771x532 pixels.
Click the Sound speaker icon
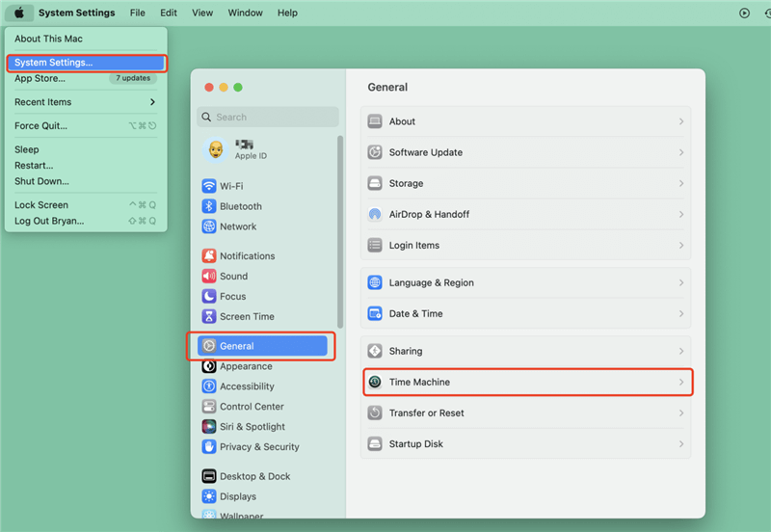(x=209, y=276)
